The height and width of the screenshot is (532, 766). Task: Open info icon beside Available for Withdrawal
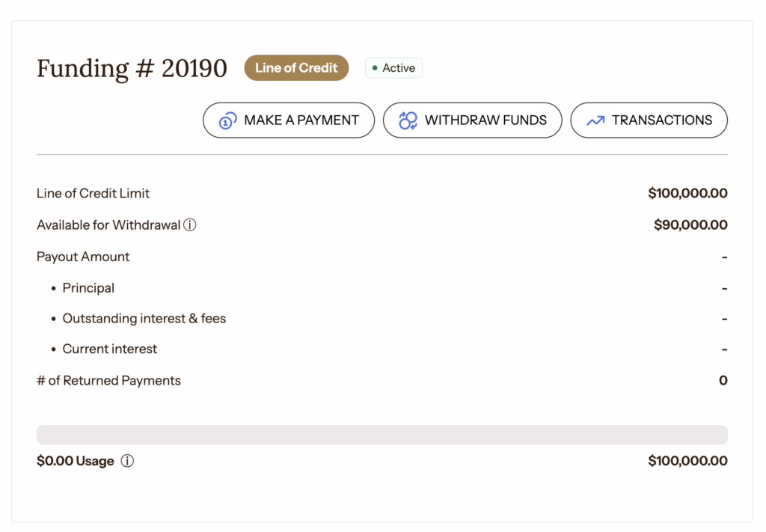pyautogui.click(x=190, y=224)
